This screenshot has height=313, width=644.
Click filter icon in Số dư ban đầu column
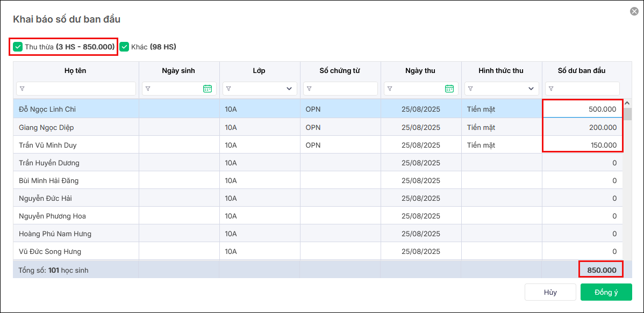551,89
